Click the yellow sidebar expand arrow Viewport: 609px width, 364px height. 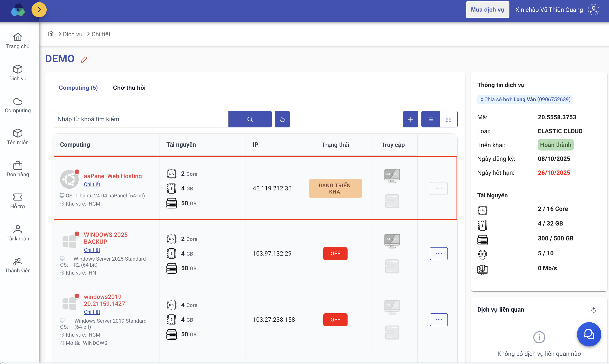click(x=39, y=10)
